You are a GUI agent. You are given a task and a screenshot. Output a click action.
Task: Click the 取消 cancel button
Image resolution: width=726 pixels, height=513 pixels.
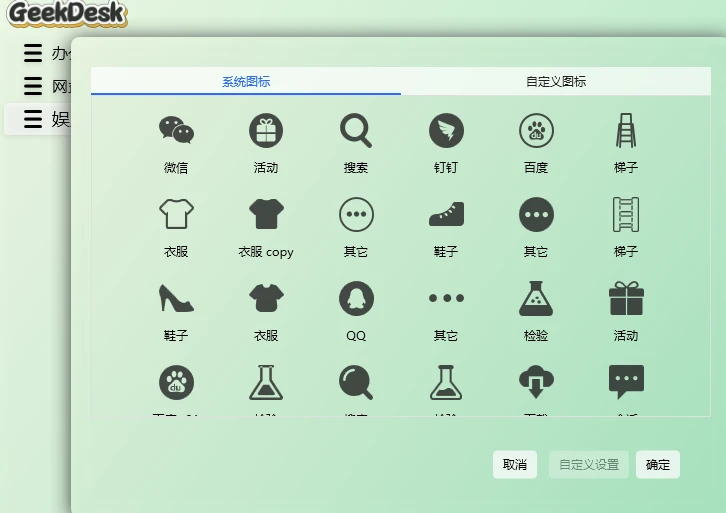(515, 464)
